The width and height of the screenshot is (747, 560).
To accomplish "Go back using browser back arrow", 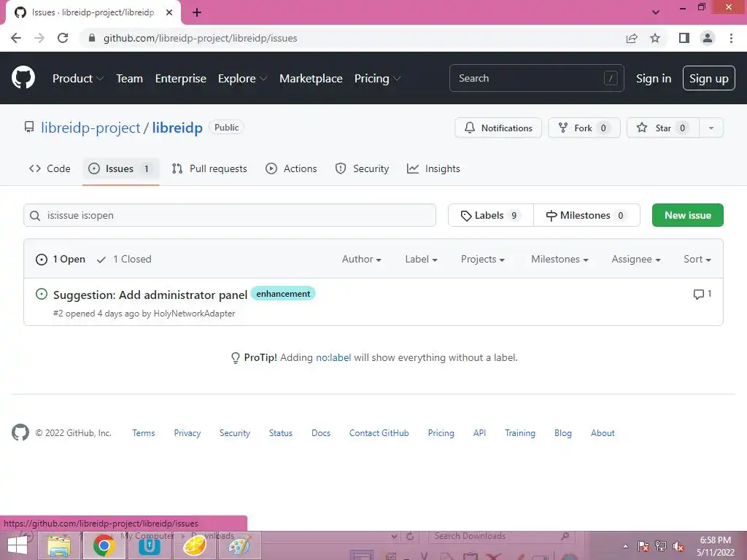I will [x=16, y=38].
